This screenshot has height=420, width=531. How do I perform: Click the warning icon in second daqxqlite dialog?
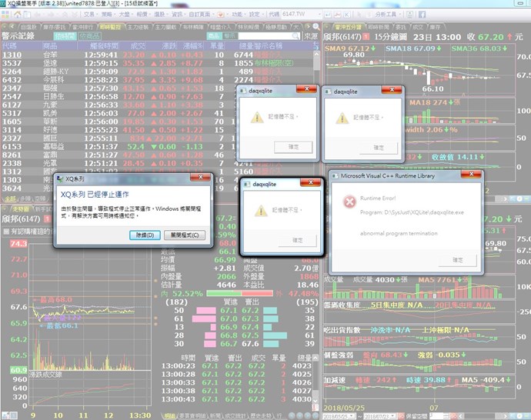(342, 118)
